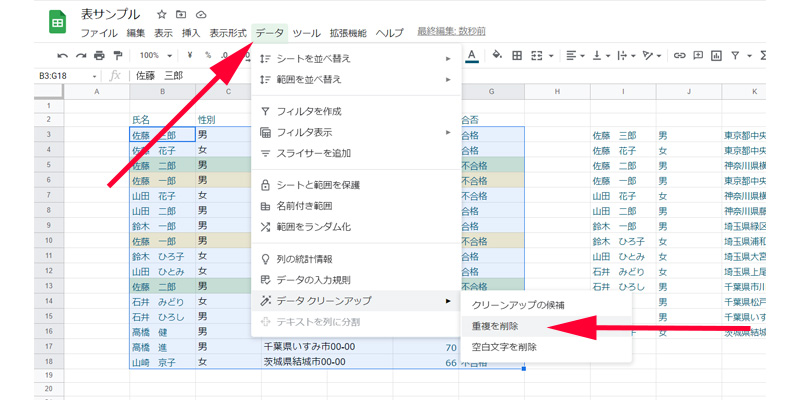Star the 表サンプル document
800x400 pixels.
(162, 14)
